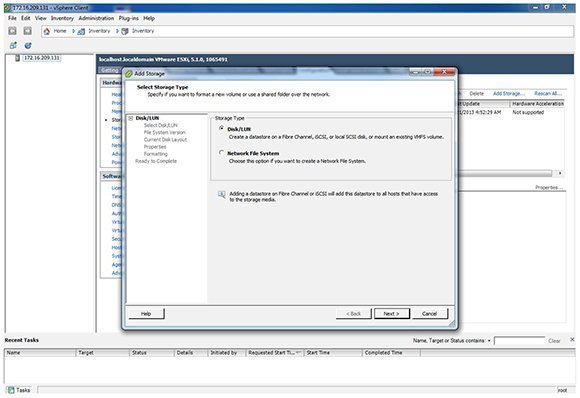The image size is (580, 398).
Task: Sort tasks by Target column header
Action: click(x=102, y=353)
